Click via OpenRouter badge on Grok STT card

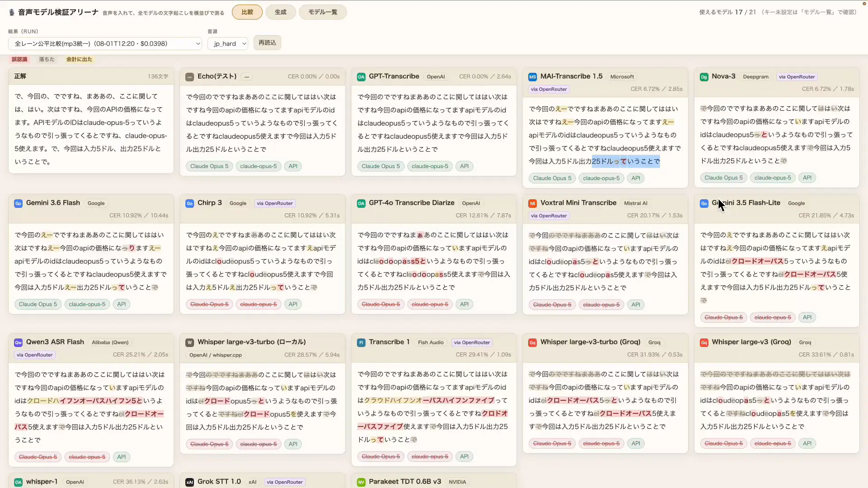(285, 482)
